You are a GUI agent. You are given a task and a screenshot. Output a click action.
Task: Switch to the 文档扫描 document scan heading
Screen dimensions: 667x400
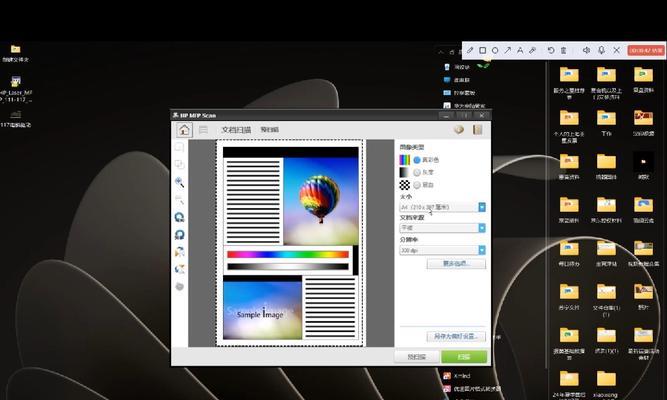[x=236, y=130]
